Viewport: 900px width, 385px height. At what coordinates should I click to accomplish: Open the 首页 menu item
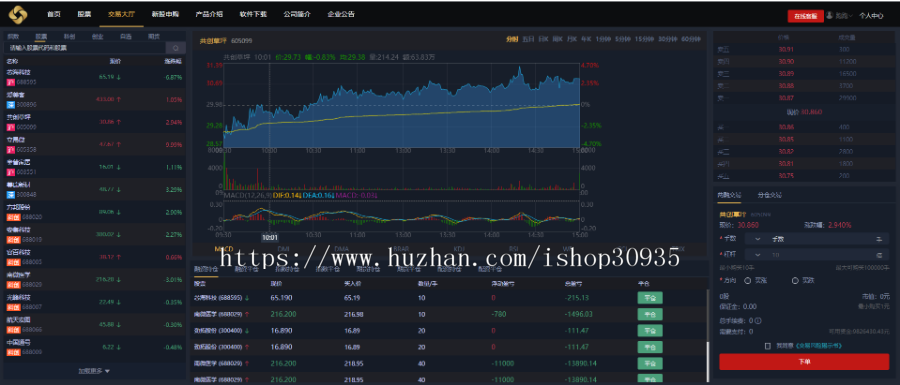[54, 14]
